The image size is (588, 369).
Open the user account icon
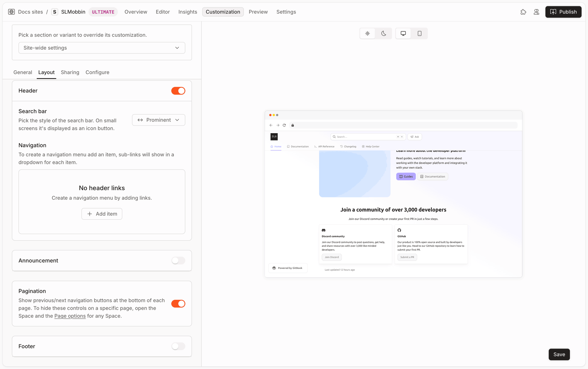[536, 12]
